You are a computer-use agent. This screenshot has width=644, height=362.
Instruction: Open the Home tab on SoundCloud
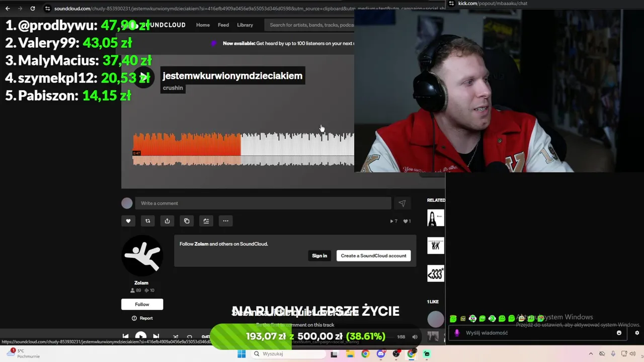tap(203, 25)
